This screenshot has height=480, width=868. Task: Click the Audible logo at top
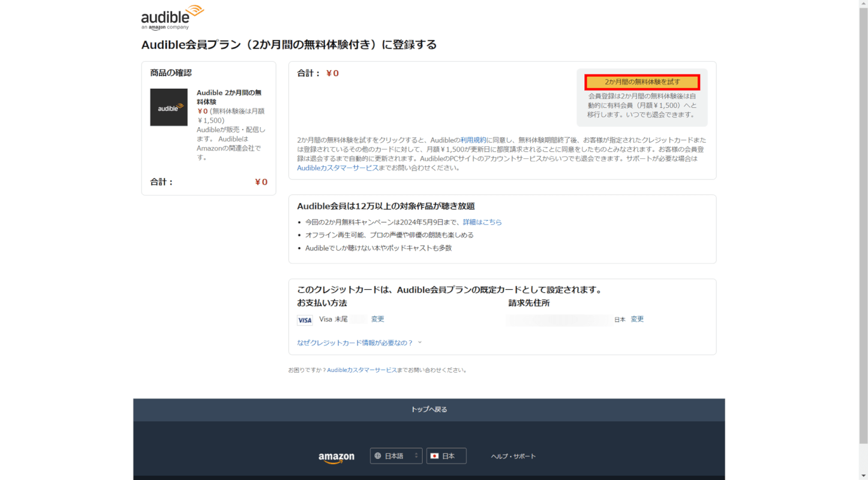click(172, 17)
